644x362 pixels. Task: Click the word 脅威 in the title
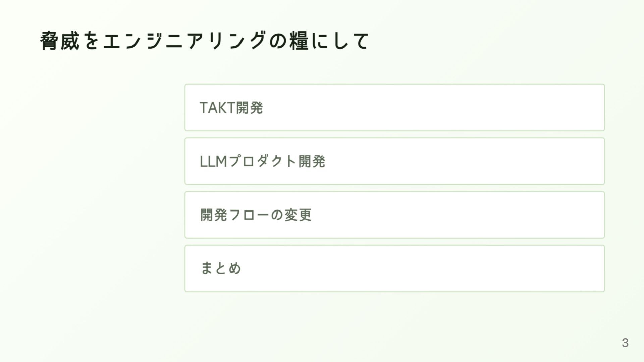pos(60,41)
